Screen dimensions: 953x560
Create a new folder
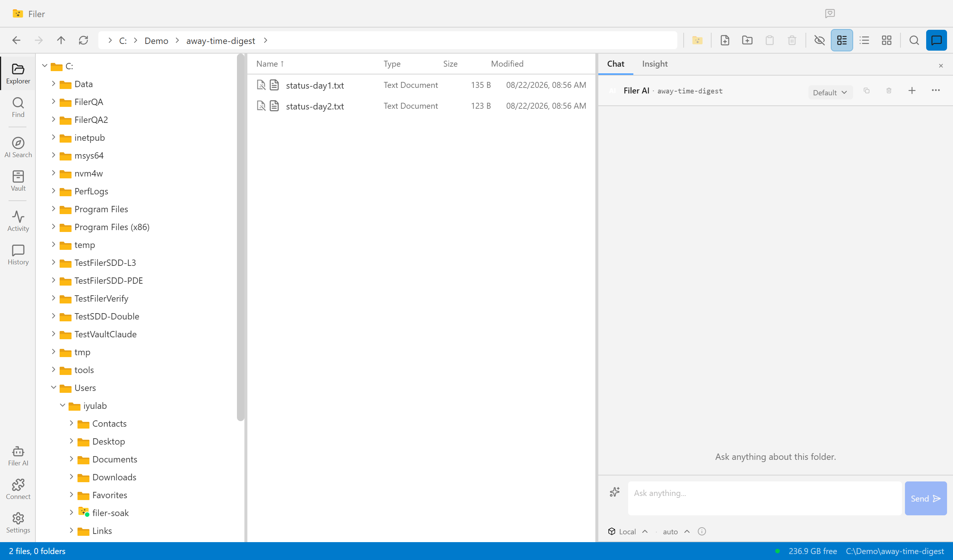click(747, 41)
